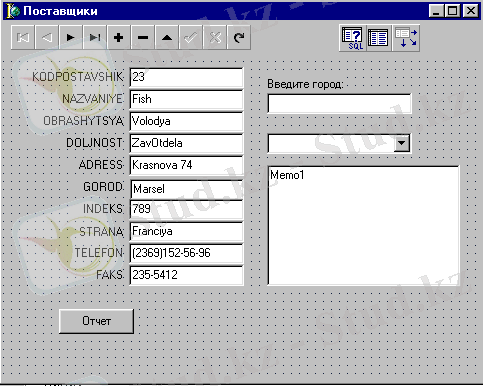Edit record using up-triangle button
Image resolution: width=483 pixels, height=386 pixels.
[x=167, y=37]
